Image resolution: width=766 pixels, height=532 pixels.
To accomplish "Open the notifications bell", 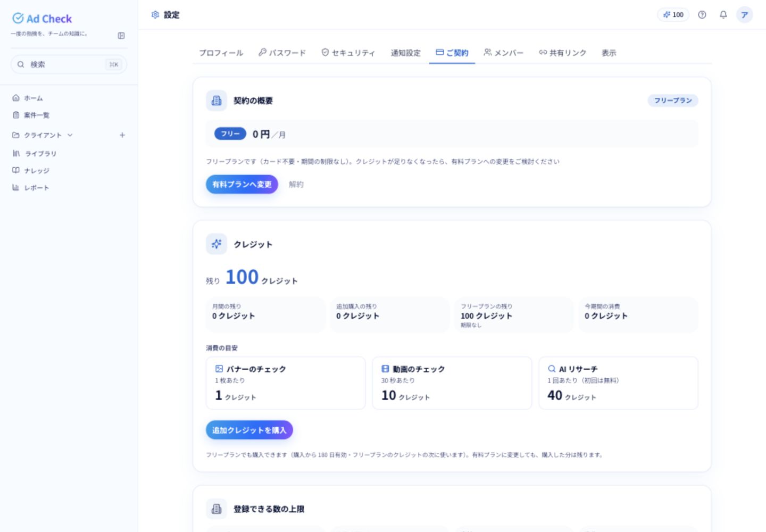I will click(723, 15).
